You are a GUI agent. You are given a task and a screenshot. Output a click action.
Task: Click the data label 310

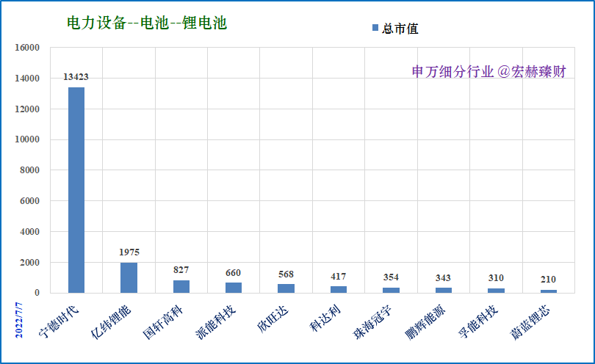[496, 278]
